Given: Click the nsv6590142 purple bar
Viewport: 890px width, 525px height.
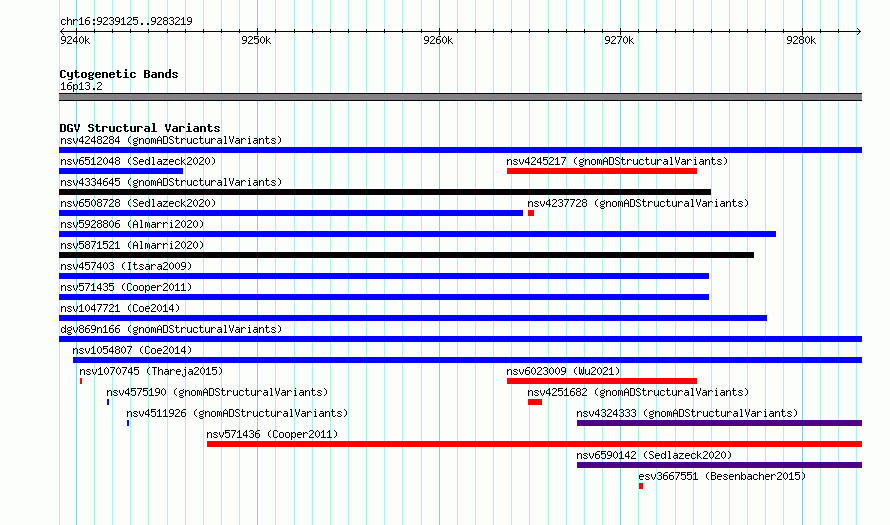Looking at the screenshot, I should 719,465.
